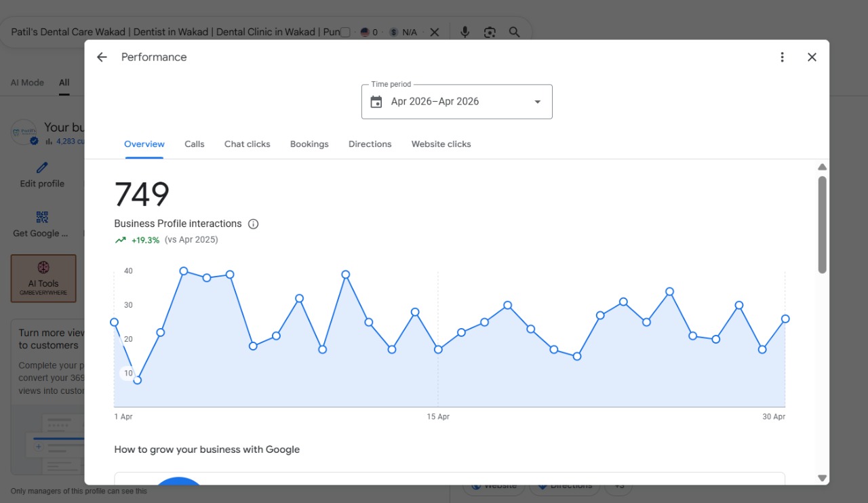Image resolution: width=868 pixels, height=503 pixels.
Task: Select the Bookings tab
Action: [x=309, y=144]
